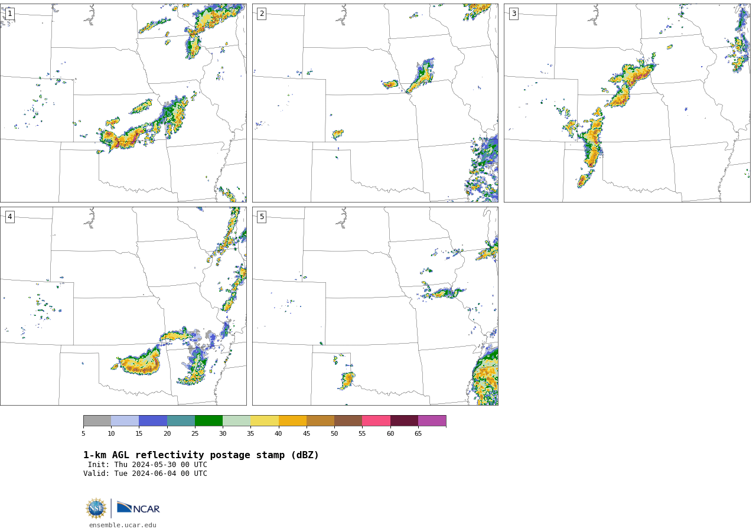This screenshot has width=756, height=532.
Task: Click the blue 15-20 dBZ swatch
Action: pyautogui.click(x=153, y=420)
